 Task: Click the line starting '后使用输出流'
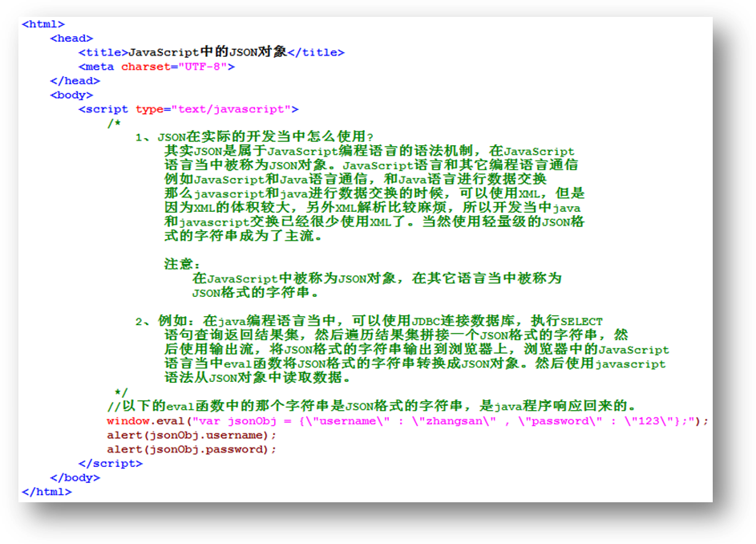point(417,349)
